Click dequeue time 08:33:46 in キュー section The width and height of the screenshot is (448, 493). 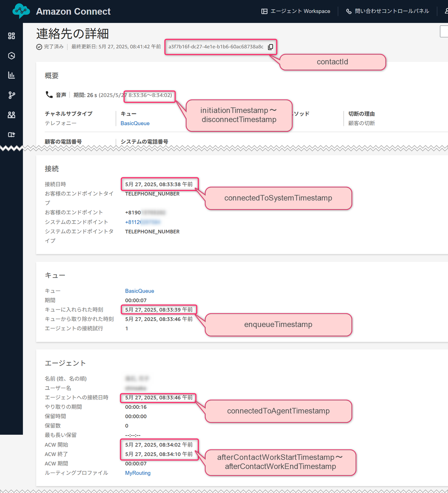click(159, 319)
